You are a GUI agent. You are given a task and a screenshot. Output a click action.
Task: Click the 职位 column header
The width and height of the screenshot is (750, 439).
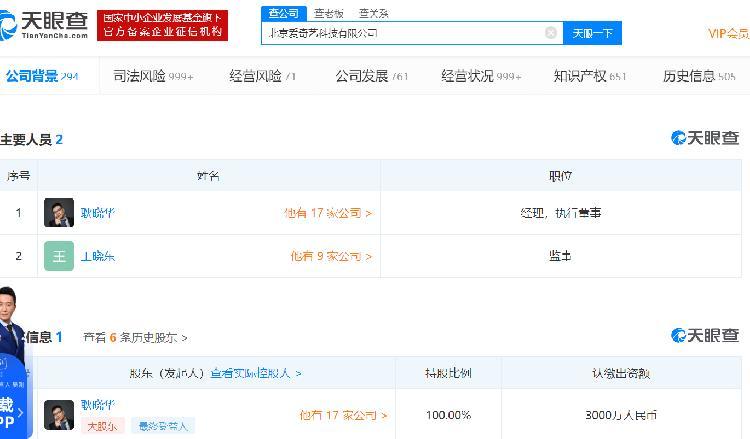pyautogui.click(x=561, y=176)
